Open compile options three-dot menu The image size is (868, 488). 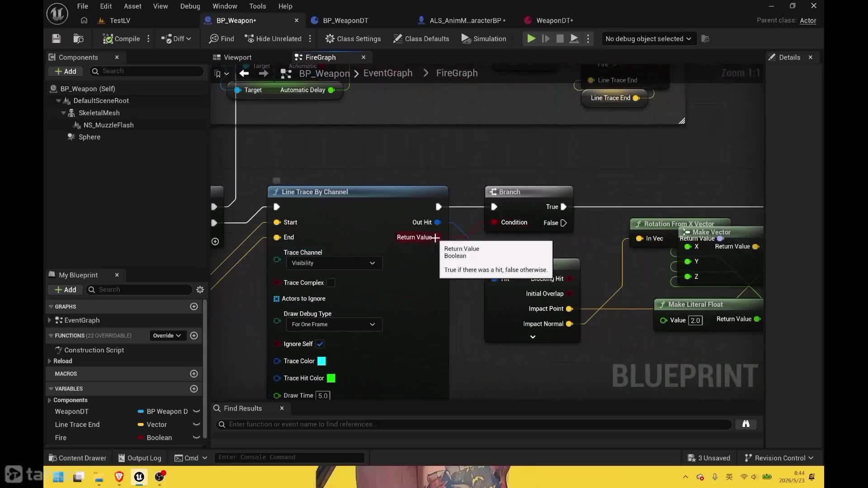pos(148,39)
